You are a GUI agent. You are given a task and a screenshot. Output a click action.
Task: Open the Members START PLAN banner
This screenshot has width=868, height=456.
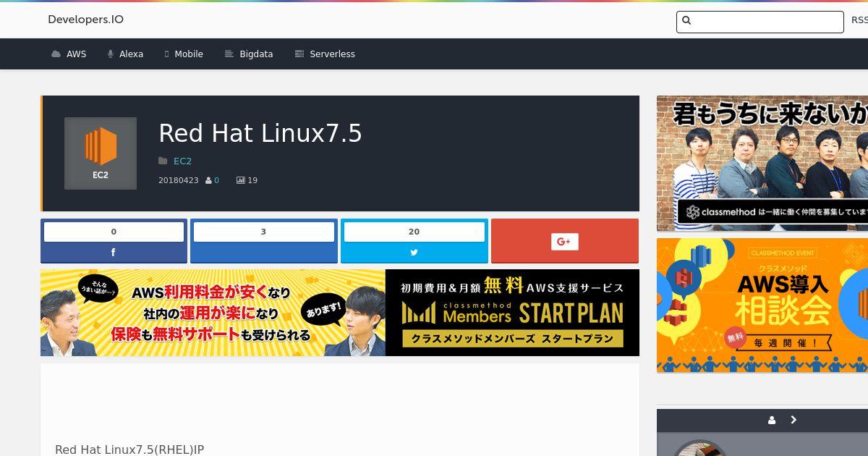[x=340, y=313]
